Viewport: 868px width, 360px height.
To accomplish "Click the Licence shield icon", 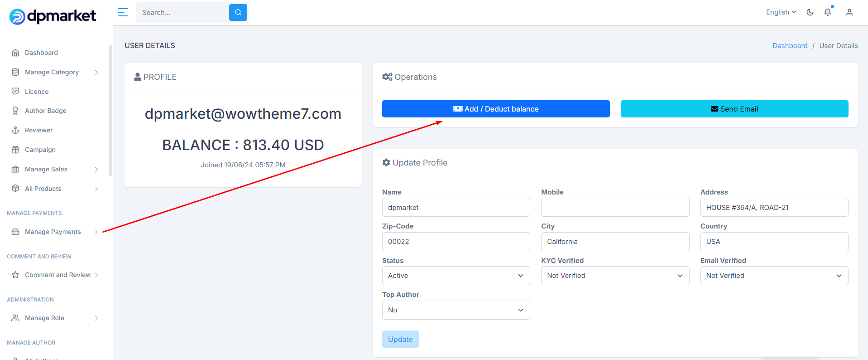I will pyautogui.click(x=15, y=91).
